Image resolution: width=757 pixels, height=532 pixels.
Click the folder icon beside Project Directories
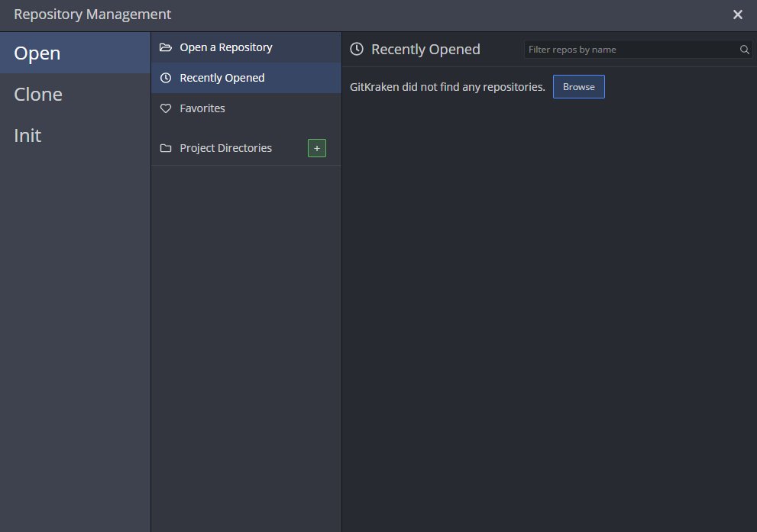[166, 148]
